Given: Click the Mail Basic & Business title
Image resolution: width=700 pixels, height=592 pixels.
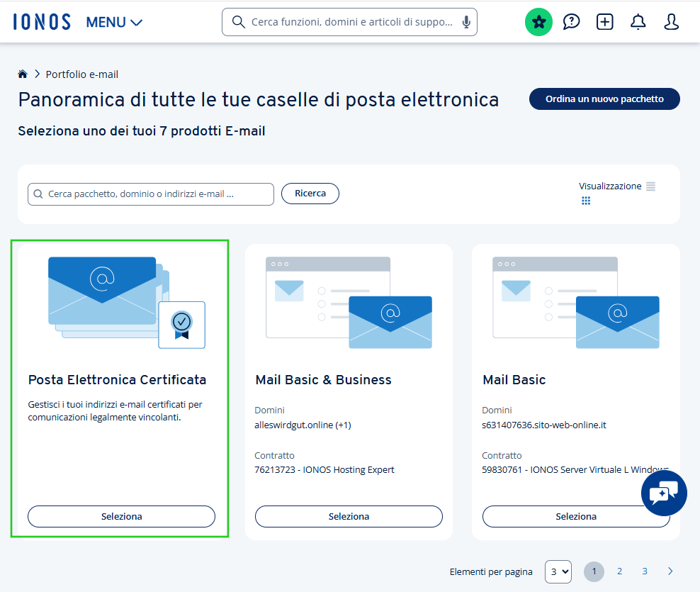Looking at the screenshot, I should coord(323,380).
